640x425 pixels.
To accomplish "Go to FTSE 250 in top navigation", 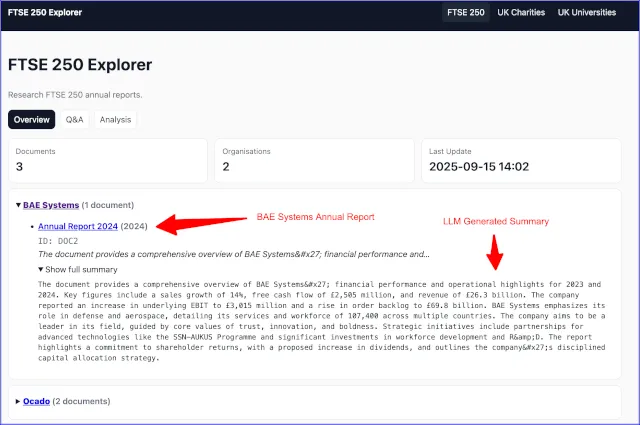I will [466, 13].
